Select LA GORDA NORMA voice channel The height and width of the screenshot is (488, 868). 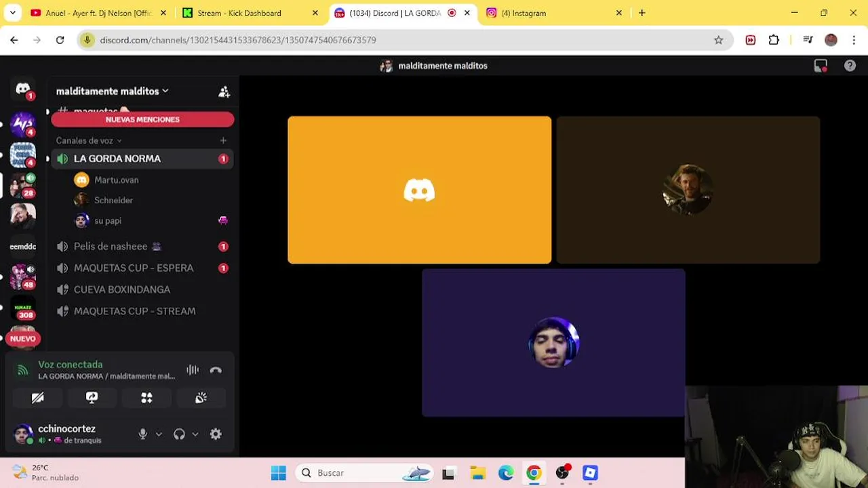click(141, 159)
